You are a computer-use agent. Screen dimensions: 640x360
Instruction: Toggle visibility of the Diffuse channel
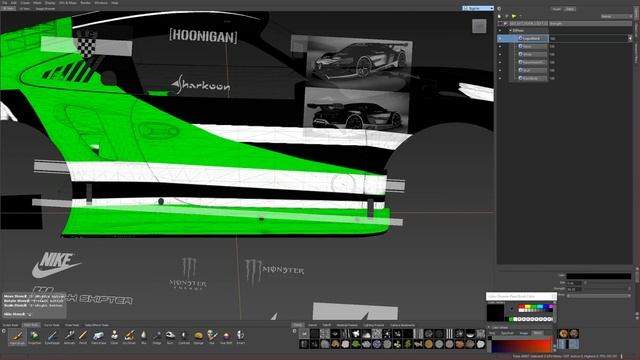tap(500, 31)
